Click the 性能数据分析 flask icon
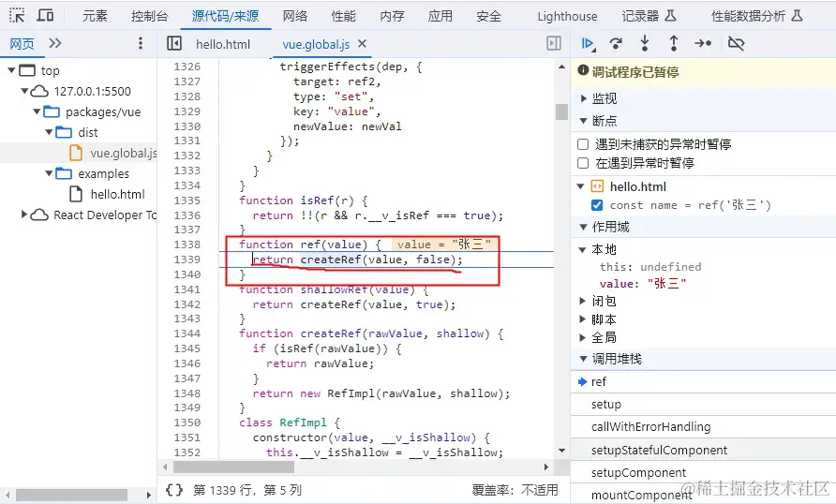 (797, 16)
